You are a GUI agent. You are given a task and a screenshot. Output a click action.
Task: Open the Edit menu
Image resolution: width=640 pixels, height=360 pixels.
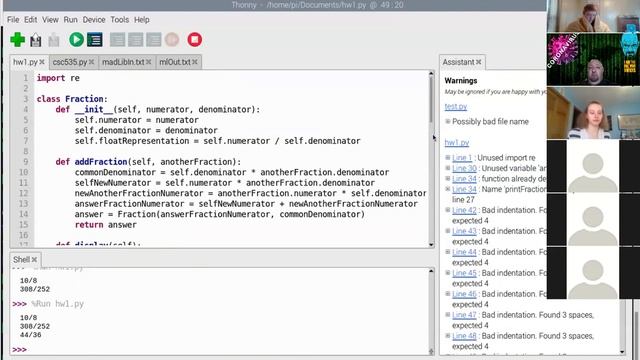30,20
